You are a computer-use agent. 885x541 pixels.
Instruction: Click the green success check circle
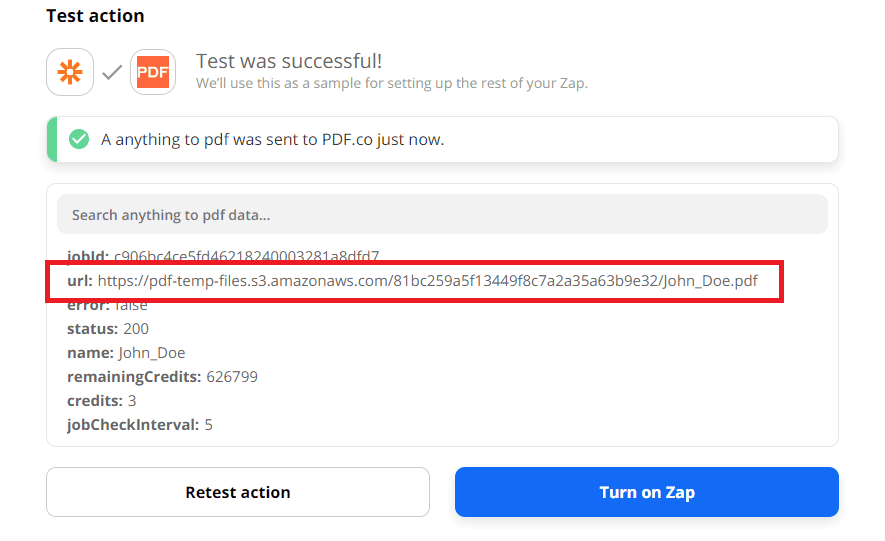point(79,139)
